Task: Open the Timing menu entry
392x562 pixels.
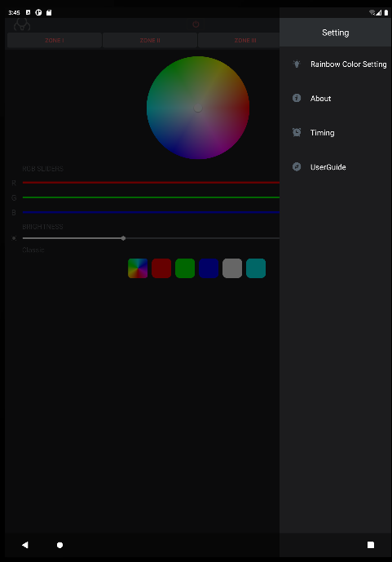Action: pos(336,132)
